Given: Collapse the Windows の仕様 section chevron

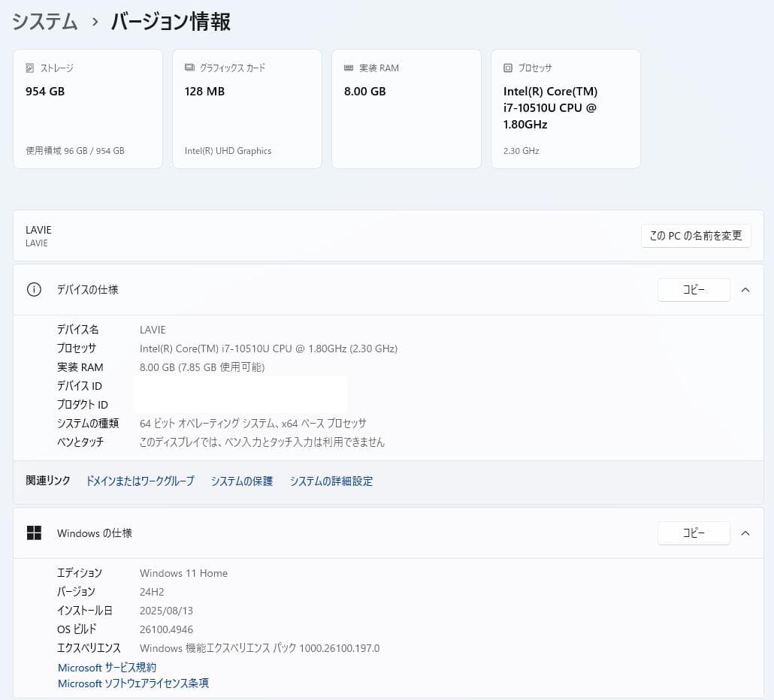Looking at the screenshot, I should [x=745, y=533].
